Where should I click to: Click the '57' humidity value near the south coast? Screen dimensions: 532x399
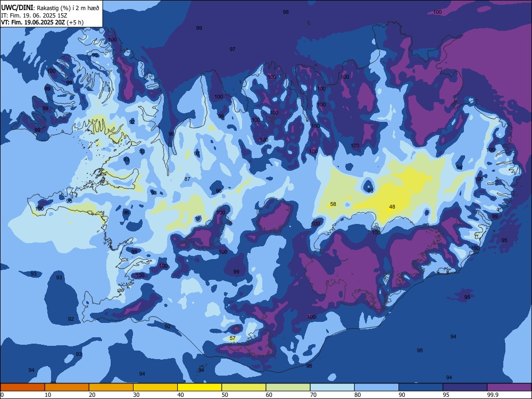point(232,338)
